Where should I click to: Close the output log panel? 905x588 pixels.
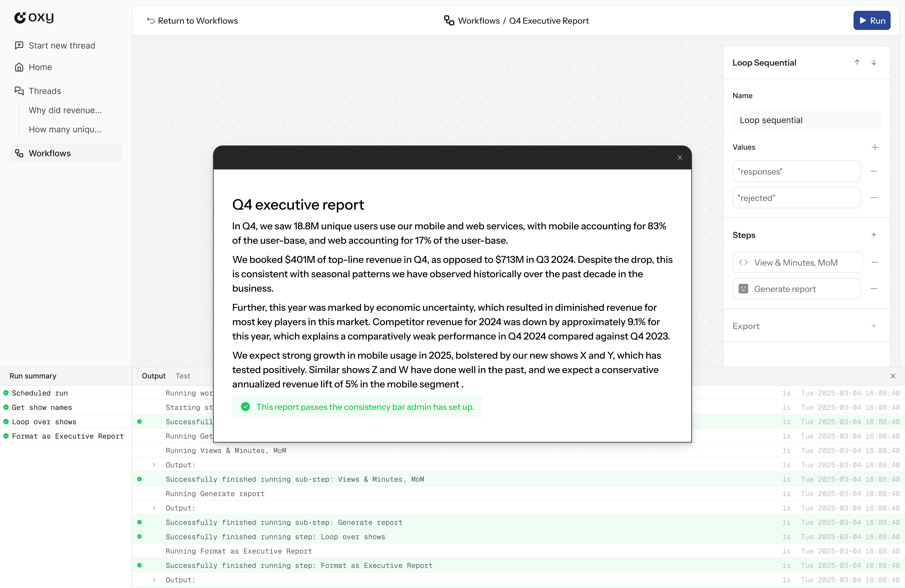[x=893, y=376]
